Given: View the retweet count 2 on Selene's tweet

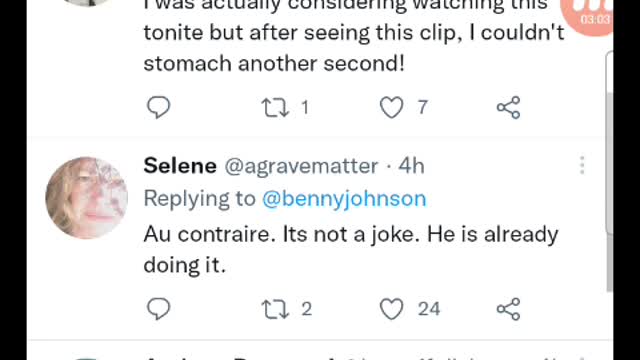Looking at the screenshot, I should 307,309.
